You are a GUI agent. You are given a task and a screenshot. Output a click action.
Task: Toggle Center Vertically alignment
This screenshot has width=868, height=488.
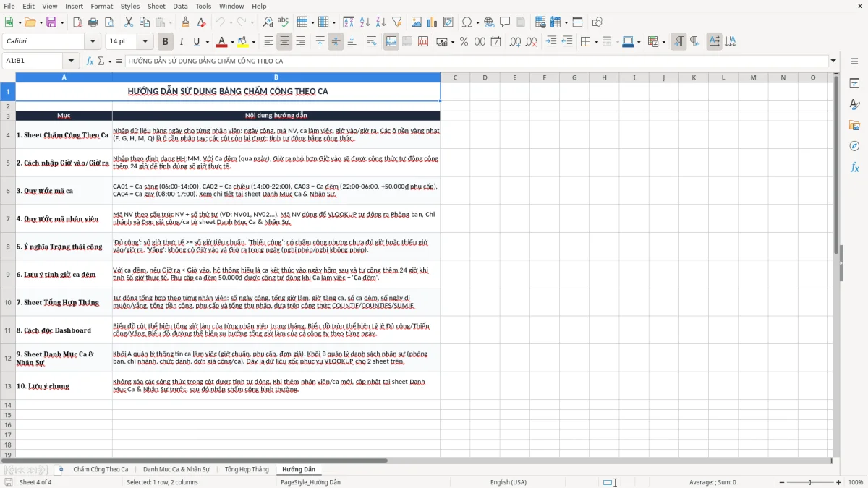[x=336, y=42]
